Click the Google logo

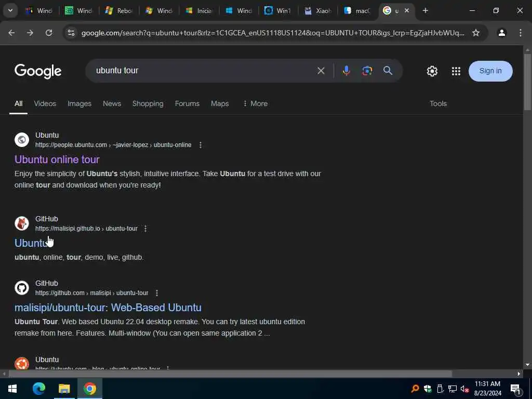point(37,71)
